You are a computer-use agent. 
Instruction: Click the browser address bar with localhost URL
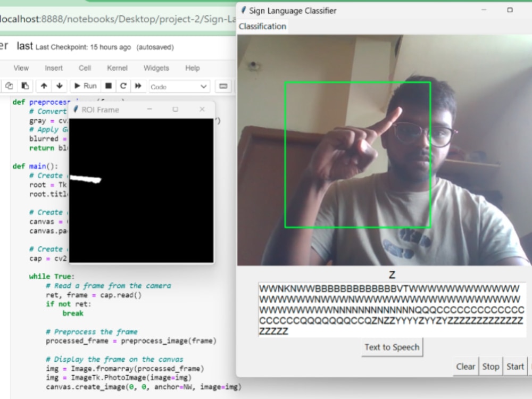point(118,19)
